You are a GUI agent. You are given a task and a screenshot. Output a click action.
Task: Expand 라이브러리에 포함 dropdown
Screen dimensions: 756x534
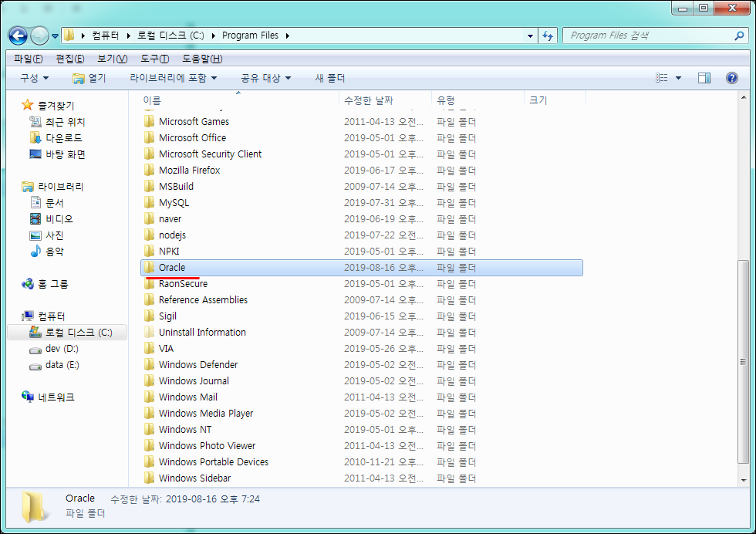174,78
